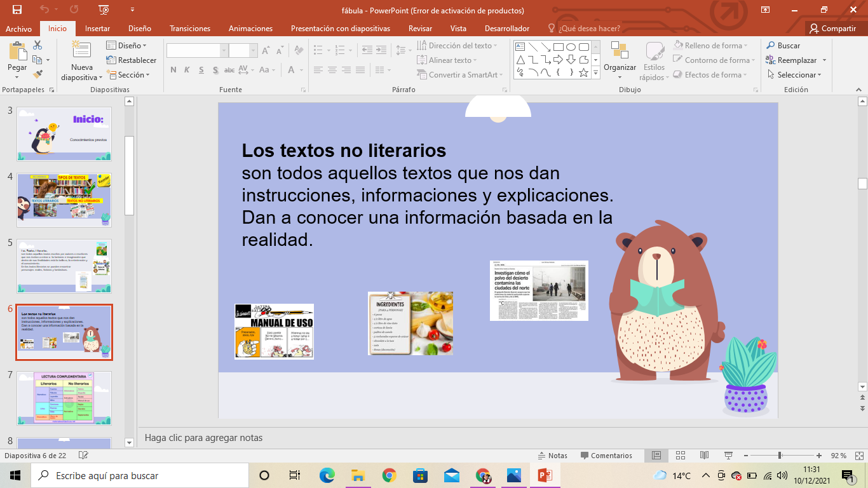The width and height of the screenshot is (868, 488).
Task: Open the font size dropdown
Action: click(x=254, y=51)
